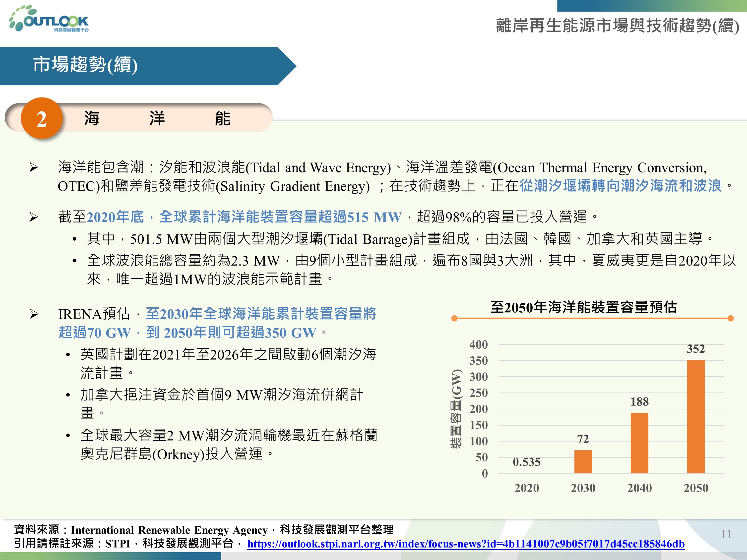
Task: Click the 2030 bar showing 72
Action: pos(583,461)
